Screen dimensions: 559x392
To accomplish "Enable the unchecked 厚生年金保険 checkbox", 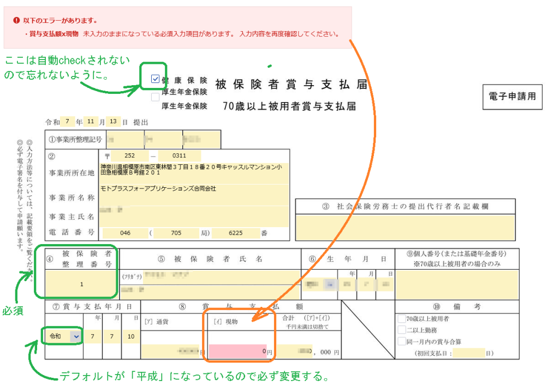I will click(x=156, y=97).
